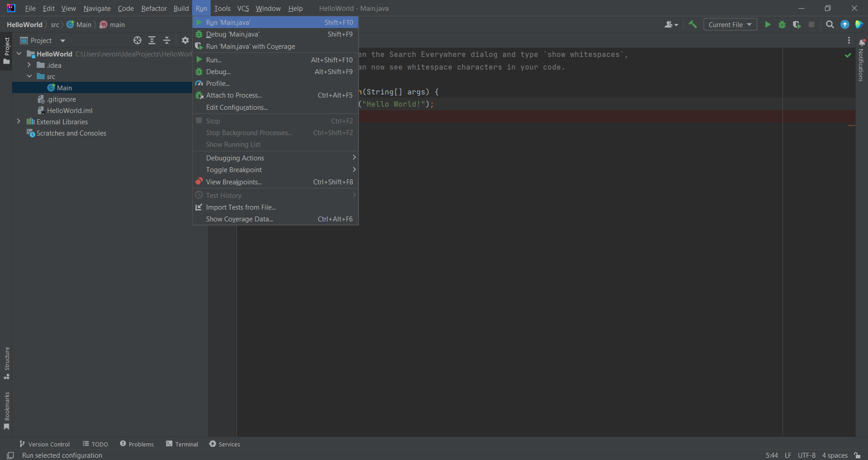Click the Debug bug icon in toolbar

pyautogui.click(x=782, y=25)
